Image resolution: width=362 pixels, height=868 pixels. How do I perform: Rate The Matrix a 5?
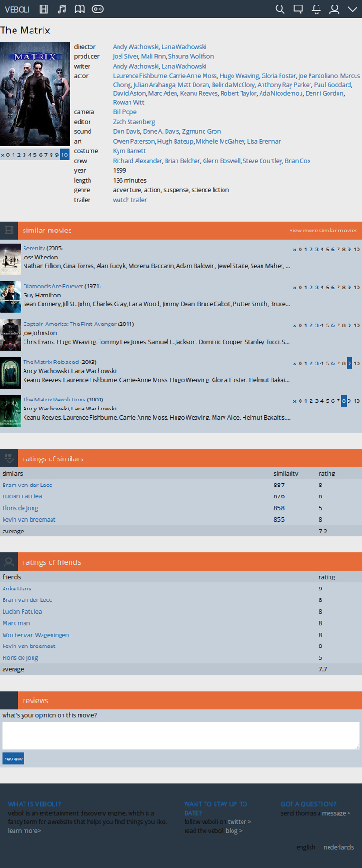(x=33, y=155)
